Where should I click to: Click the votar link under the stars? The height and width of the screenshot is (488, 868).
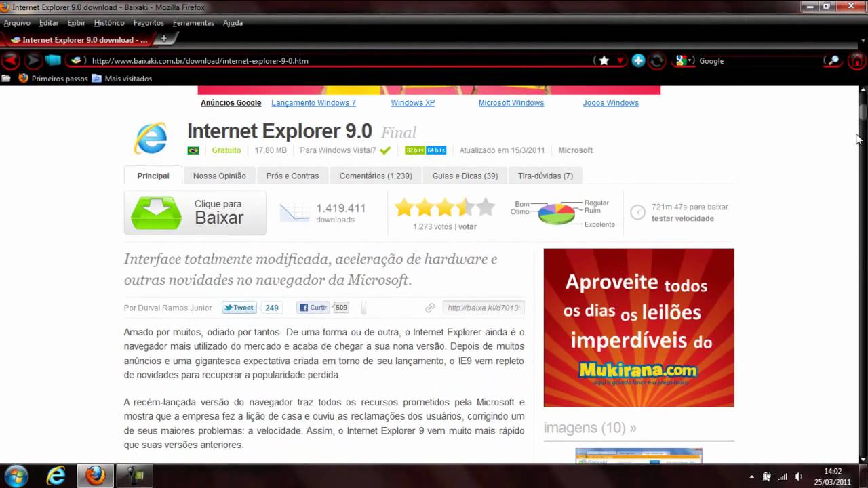(x=467, y=226)
